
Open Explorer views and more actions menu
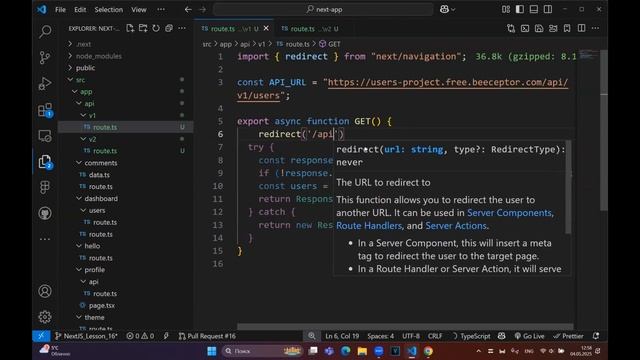point(182,28)
